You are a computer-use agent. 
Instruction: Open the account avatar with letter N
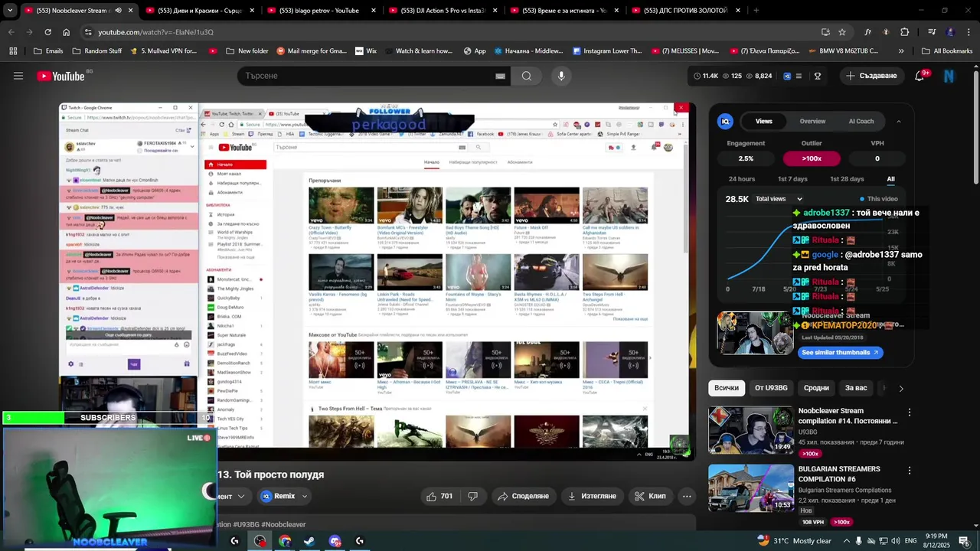click(x=949, y=76)
